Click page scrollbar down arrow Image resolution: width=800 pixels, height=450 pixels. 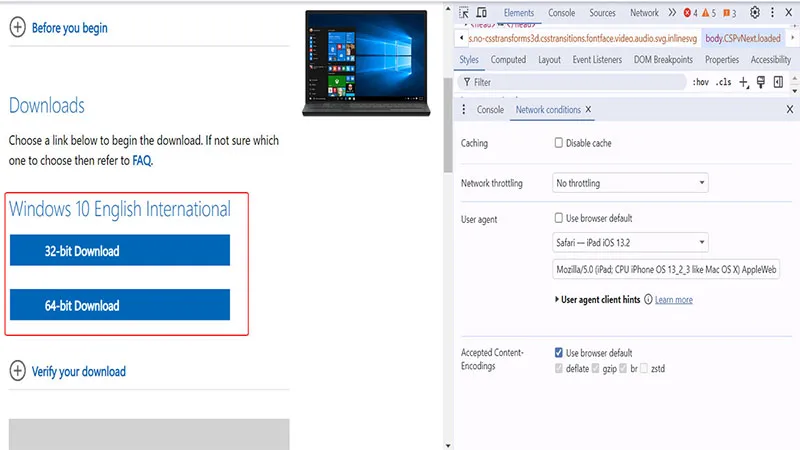[448, 445]
